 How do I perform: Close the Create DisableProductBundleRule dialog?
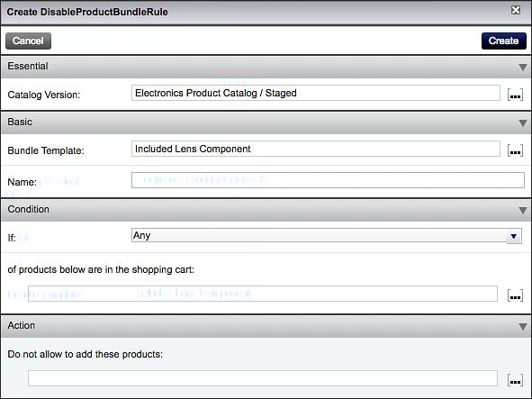(516, 10)
